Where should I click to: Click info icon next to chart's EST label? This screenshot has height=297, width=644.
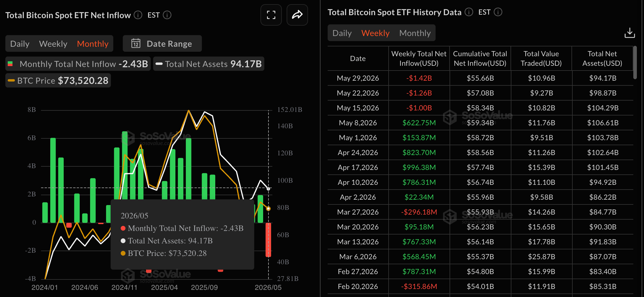[167, 15]
